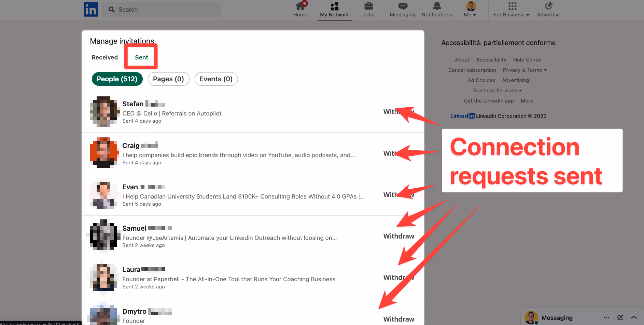Open messaging overlay three-dot options
The image size is (644, 325).
[x=606, y=318]
